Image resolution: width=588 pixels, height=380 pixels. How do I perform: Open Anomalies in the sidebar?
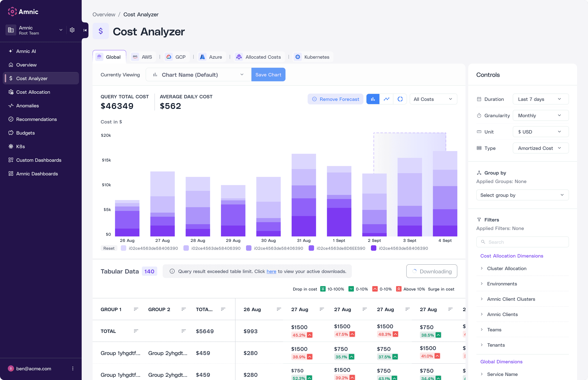click(x=27, y=106)
